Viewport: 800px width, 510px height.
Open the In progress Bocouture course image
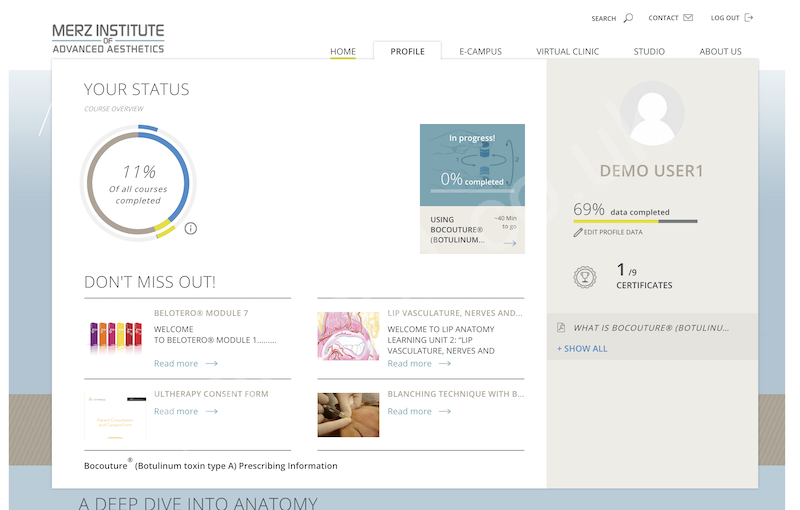472,165
